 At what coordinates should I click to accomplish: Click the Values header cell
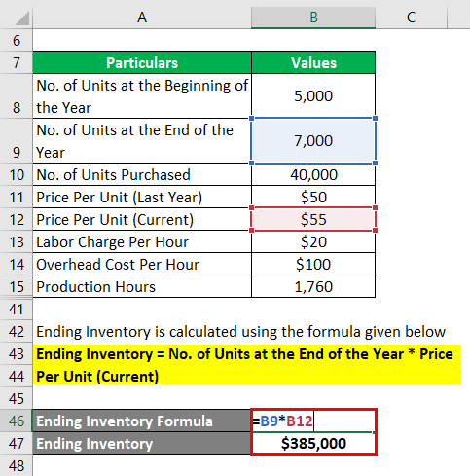(313, 62)
